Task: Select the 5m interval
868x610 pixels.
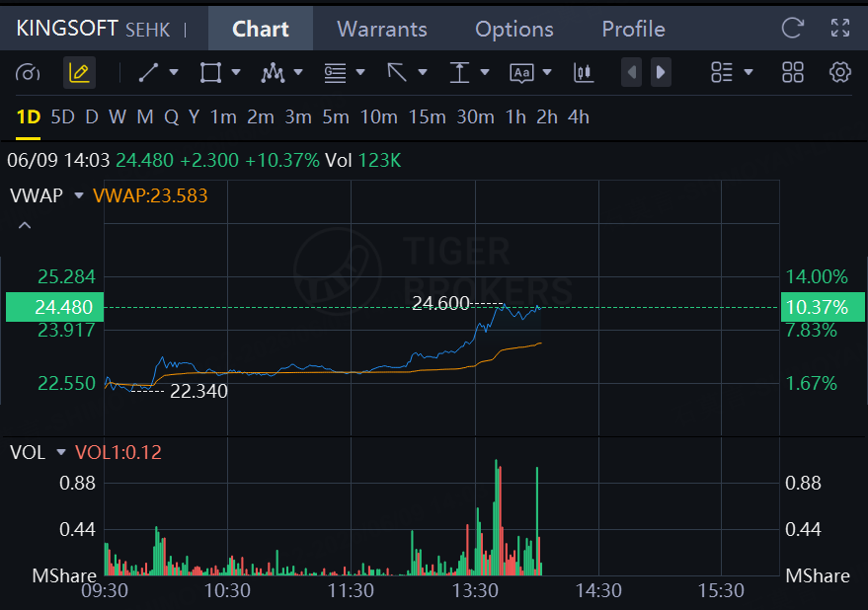Action: [336, 117]
